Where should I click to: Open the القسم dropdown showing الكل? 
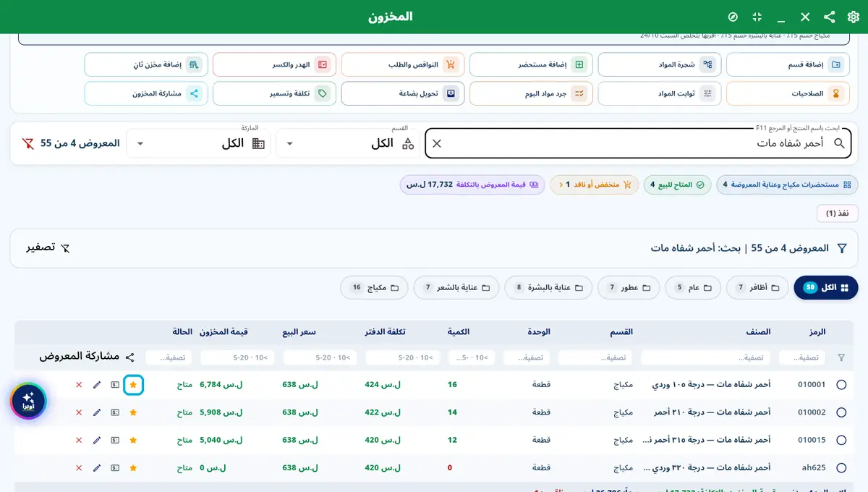pos(347,143)
